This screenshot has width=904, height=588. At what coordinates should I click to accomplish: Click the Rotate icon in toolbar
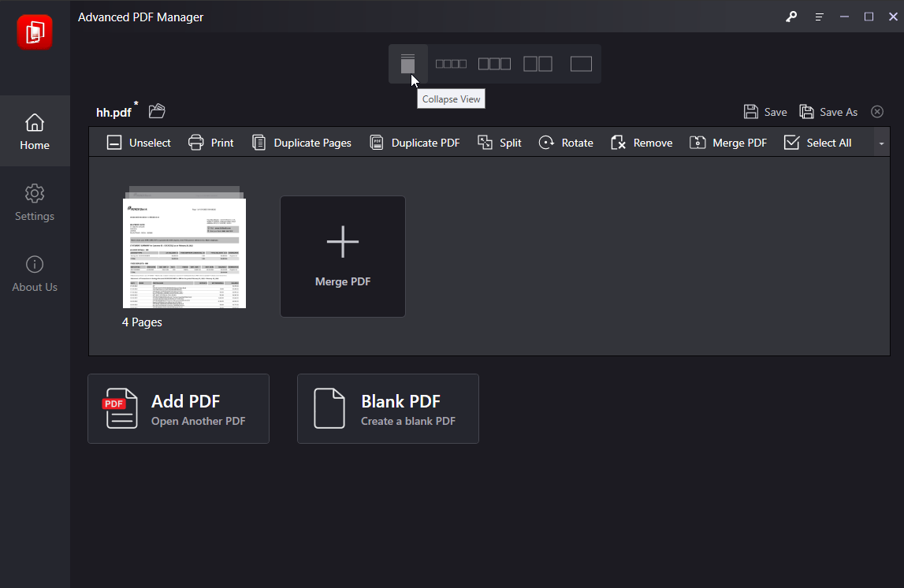coord(546,142)
